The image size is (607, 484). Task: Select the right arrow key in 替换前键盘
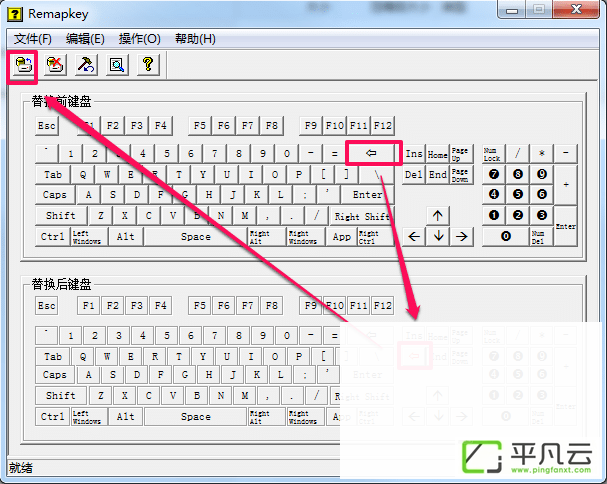tap(462, 236)
